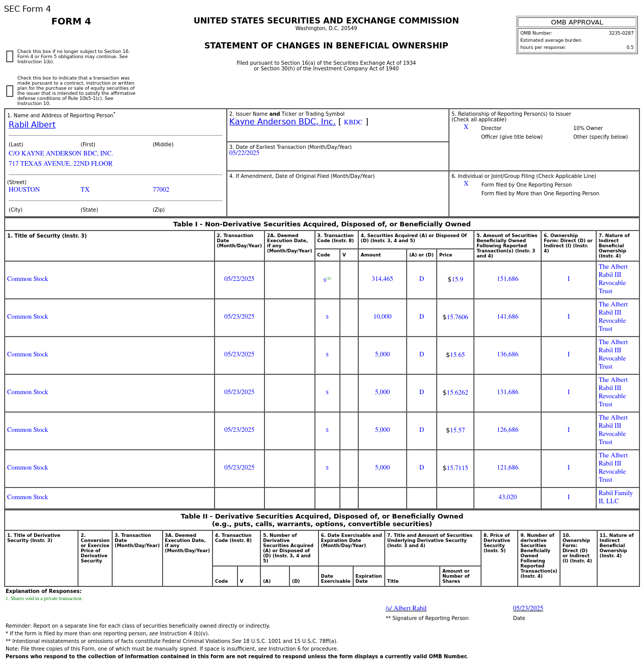
Task: Click the 05/23/2025 signature date link
Action: point(528,608)
